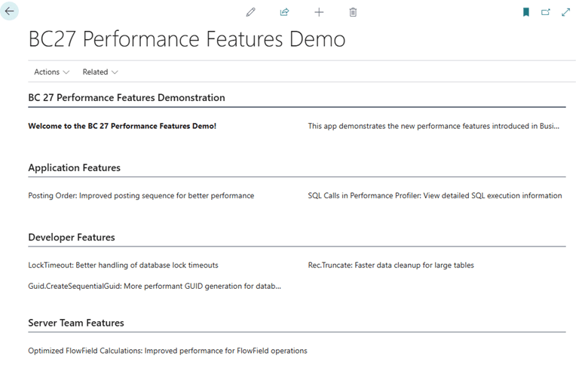Click Optimized FlowField Calculations text
The width and height of the screenshot is (588, 377).
(x=167, y=351)
